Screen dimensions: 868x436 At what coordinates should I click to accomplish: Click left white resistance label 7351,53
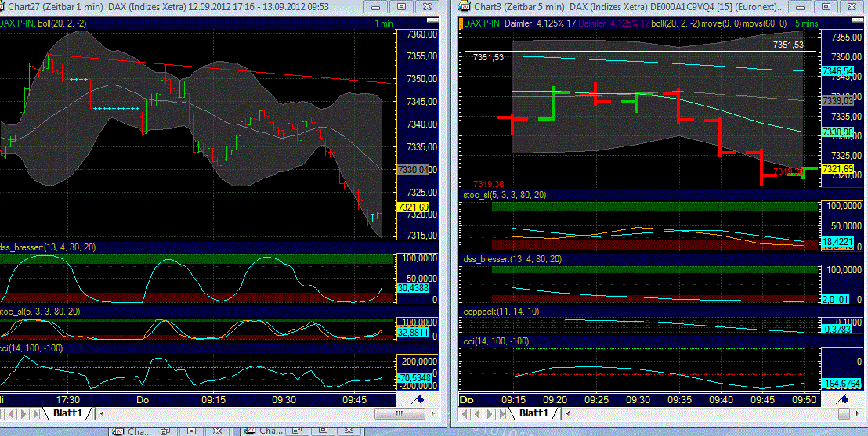coord(488,57)
